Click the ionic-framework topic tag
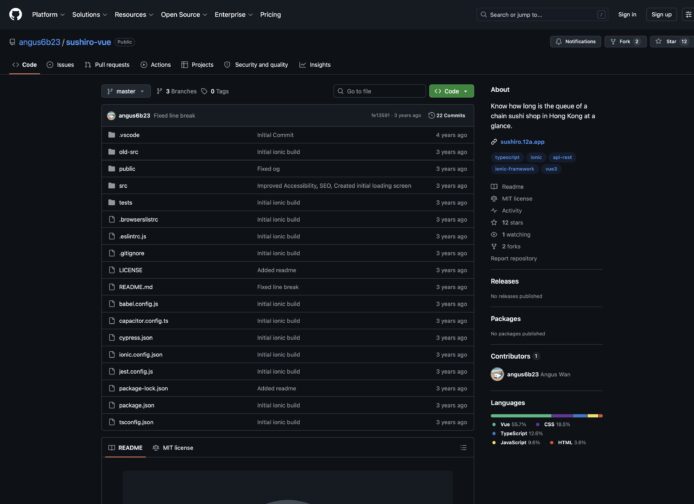 (514, 169)
